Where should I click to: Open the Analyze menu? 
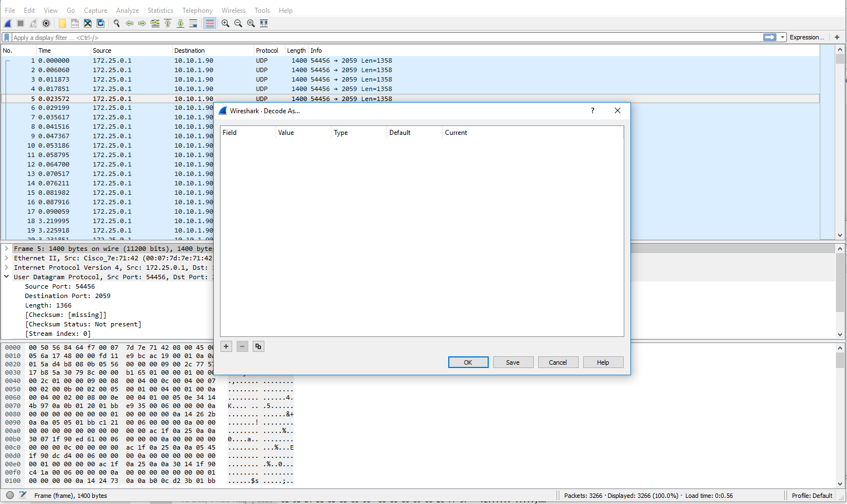127,10
